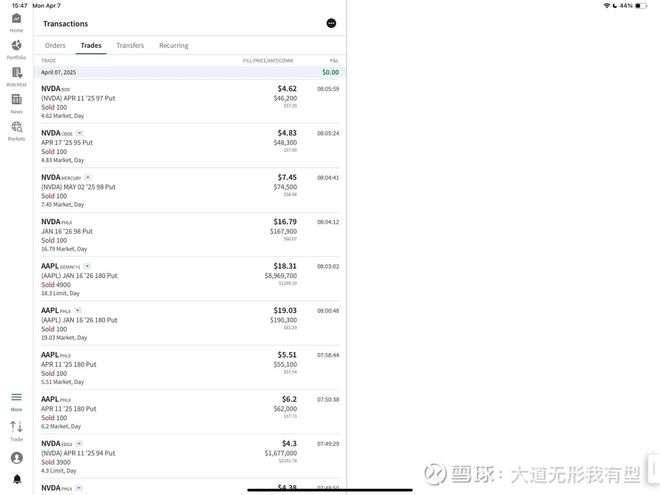Open the AAPL APR 11 trade at $5.51
This screenshot has width=660, height=495.
pos(190,367)
